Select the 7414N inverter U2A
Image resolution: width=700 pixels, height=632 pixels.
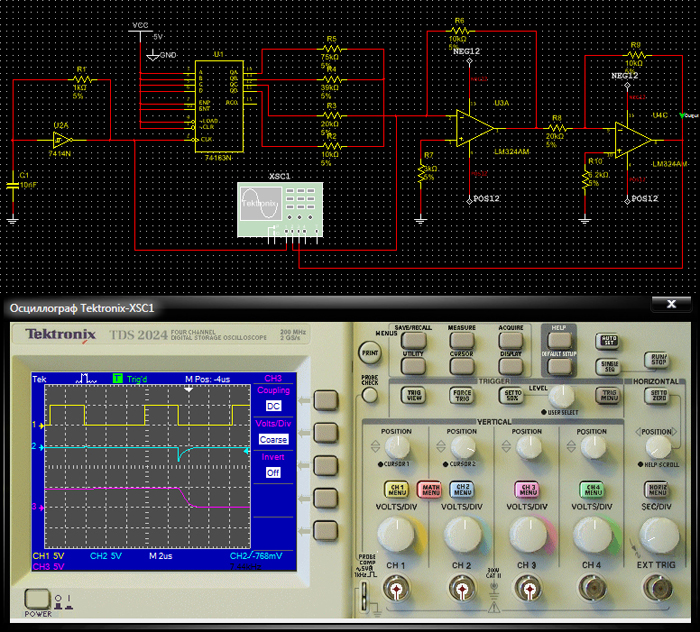pos(62,140)
